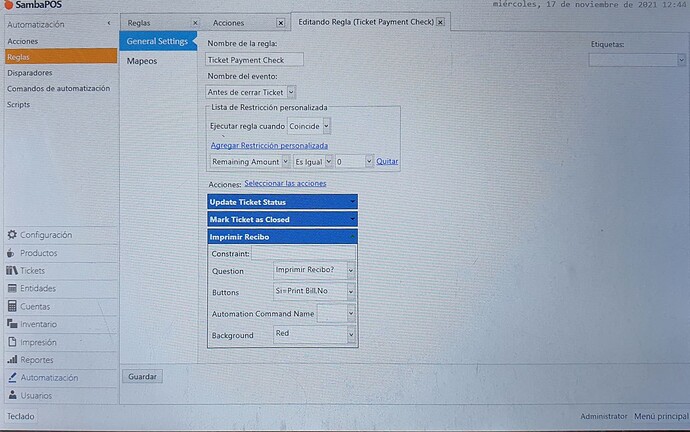Viewport: 690px width, 432px height.
Task: Open Entidades icon in sidebar
Action: (x=12, y=289)
